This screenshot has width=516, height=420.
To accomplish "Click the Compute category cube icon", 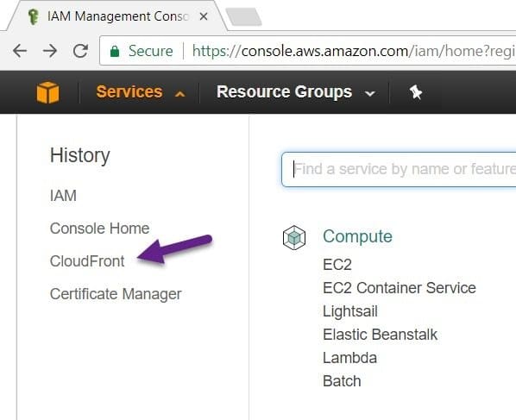I will click(294, 237).
